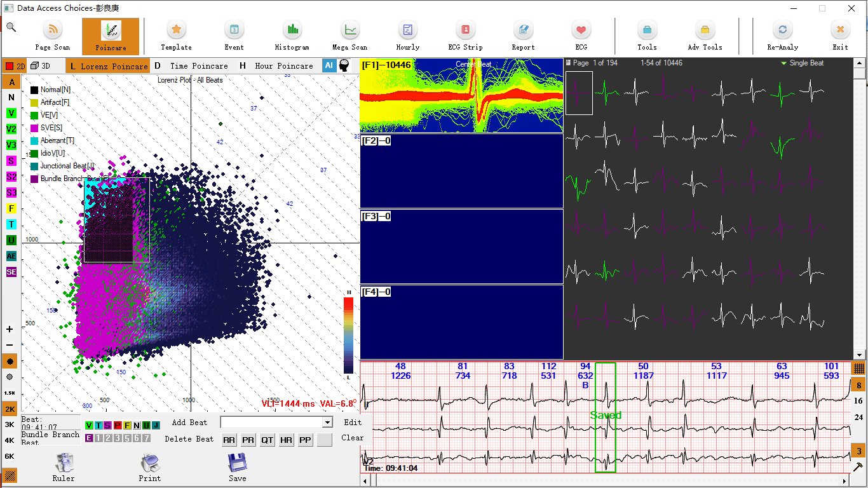The width and height of the screenshot is (868, 488).
Task: Click the RR measurement button
Action: 229,440
